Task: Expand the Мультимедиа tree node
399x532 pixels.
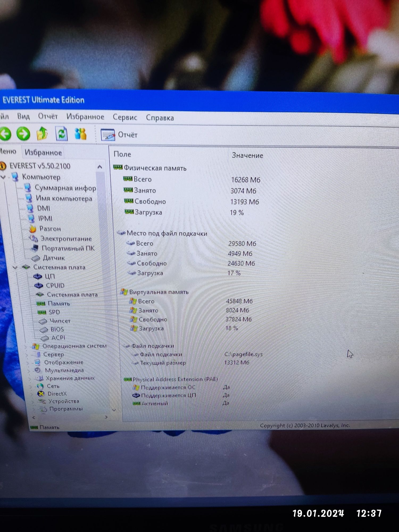Action: click(29, 371)
